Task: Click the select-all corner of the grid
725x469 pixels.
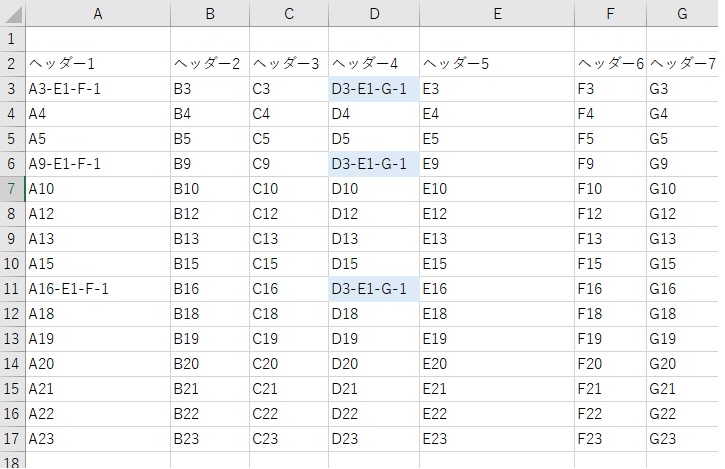Action: coord(12,13)
